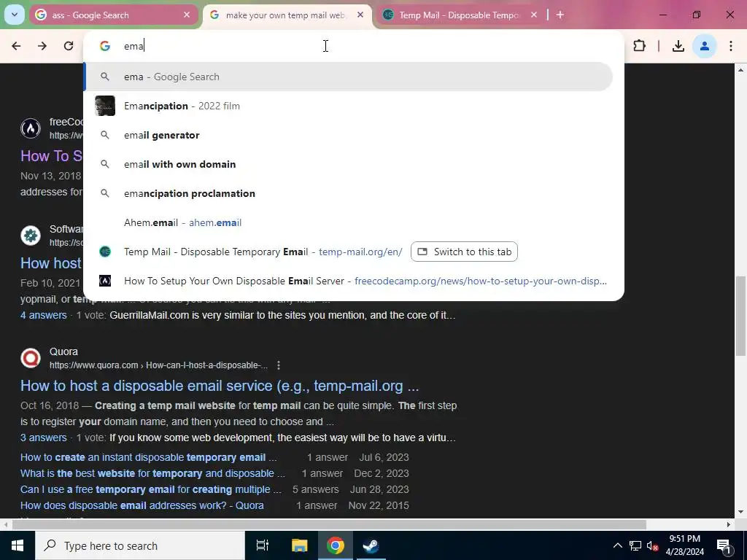Open the '3 answers' link
Image resolution: width=747 pixels, height=560 pixels.
pyautogui.click(x=43, y=437)
